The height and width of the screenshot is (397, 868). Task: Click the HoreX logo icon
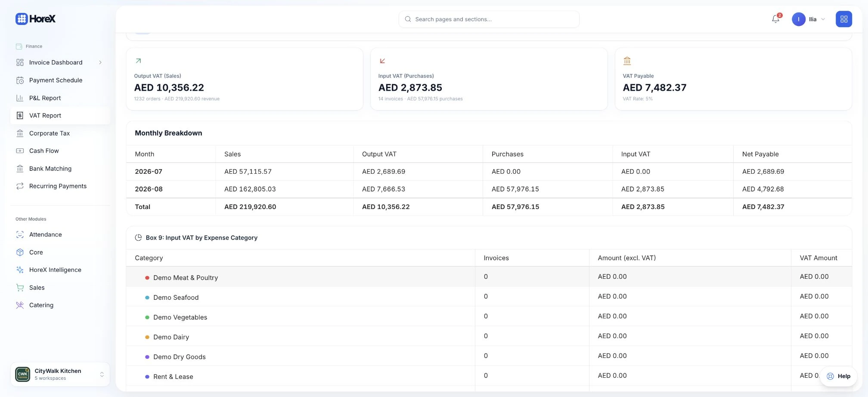tap(22, 19)
